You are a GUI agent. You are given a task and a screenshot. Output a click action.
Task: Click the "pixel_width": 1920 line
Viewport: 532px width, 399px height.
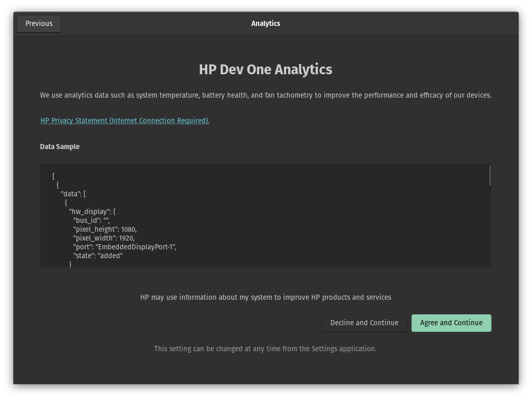104,238
